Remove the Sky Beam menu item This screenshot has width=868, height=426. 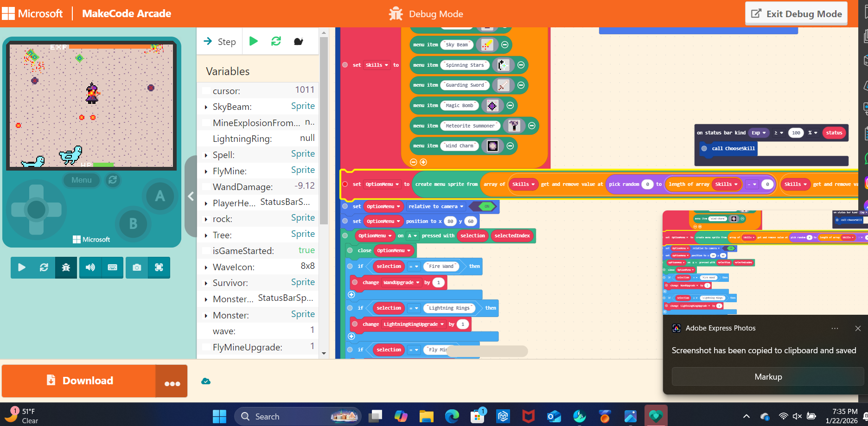tap(505, 45)
